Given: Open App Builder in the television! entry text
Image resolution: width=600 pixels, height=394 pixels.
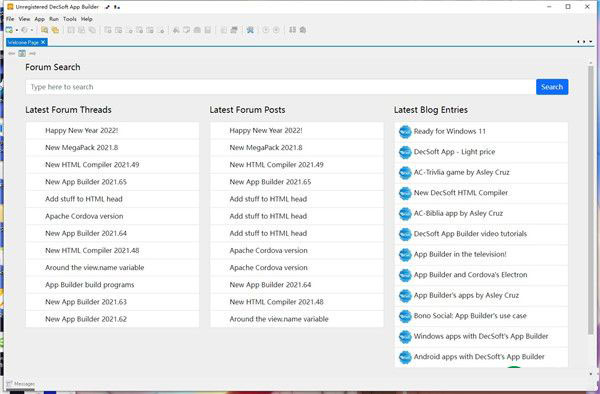Looking at the screenshot, I should tap(460, 254).
